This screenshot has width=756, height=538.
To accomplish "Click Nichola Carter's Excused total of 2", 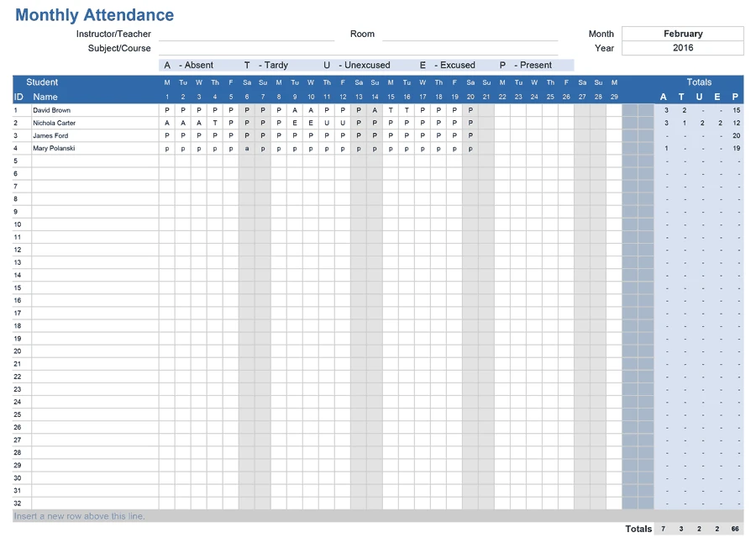I will pos(719,123).
